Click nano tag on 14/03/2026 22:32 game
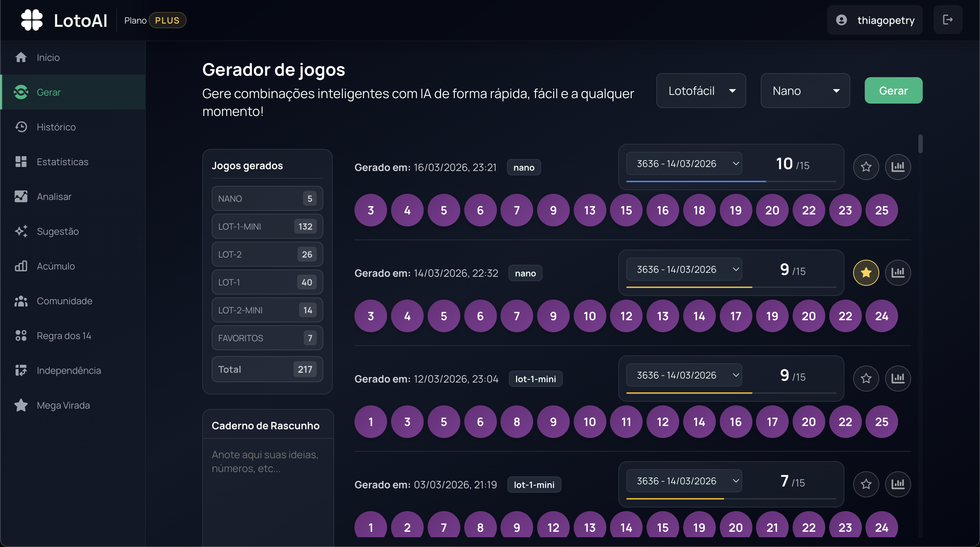Image resolution: width=980 pixels, height=547 pixels. [525, 273]
